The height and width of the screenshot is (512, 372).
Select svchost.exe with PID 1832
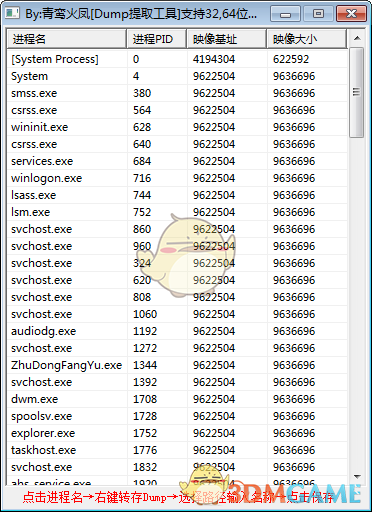coord(177,467)
